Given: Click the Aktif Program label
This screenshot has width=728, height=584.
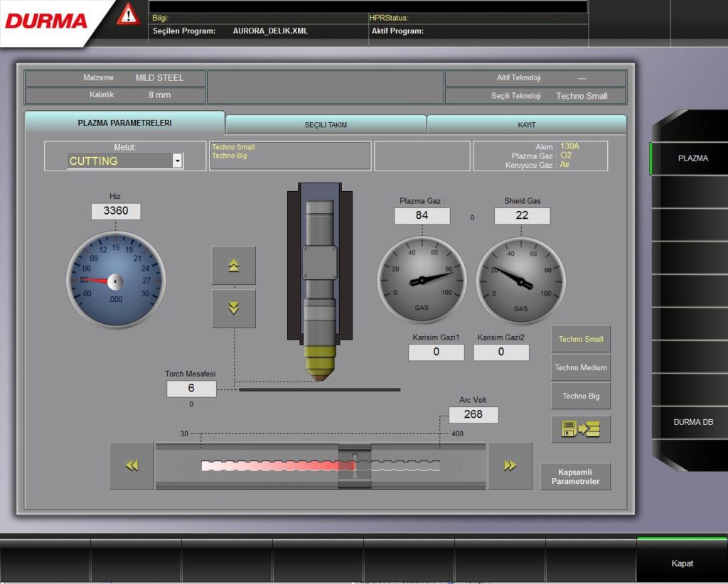Looking at the screenshot, I should tap(397, 31).
